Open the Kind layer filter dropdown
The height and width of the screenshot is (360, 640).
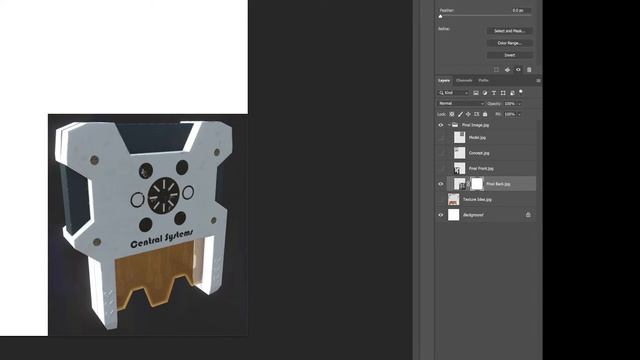(453, 93)
